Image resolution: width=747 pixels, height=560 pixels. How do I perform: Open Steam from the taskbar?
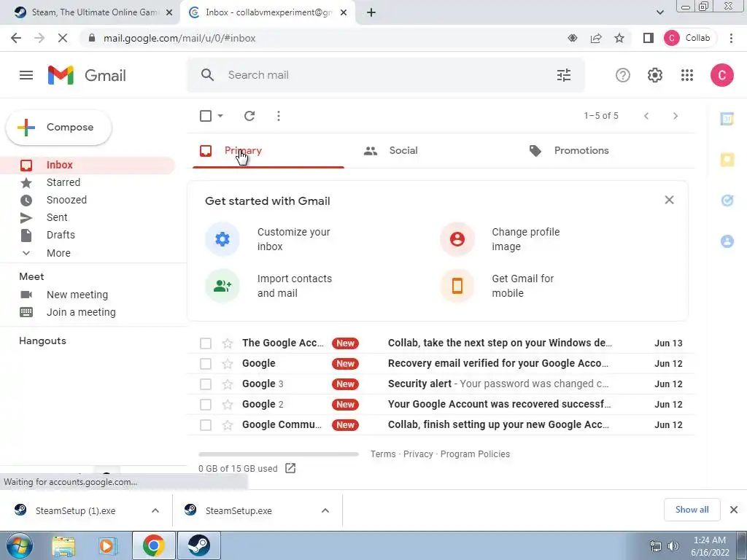(x=198, y=545)
